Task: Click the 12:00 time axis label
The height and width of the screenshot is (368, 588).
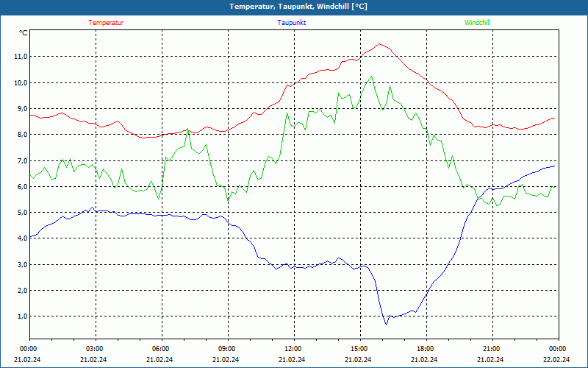Action: click(x=293, y=349)
